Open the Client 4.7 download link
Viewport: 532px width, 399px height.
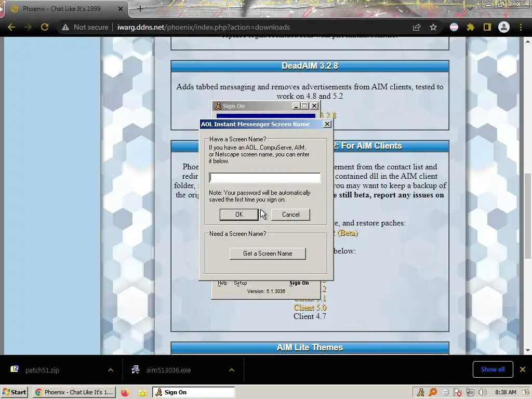310,316
